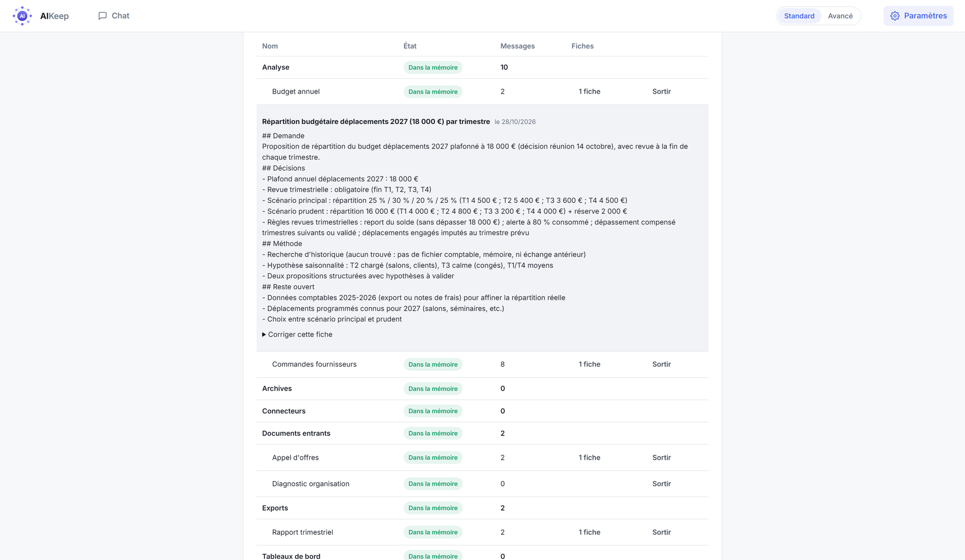Open 1 fiche for Rapport trimestriel
This screenshot has height=560, width=965.
(x=589, y=532)
